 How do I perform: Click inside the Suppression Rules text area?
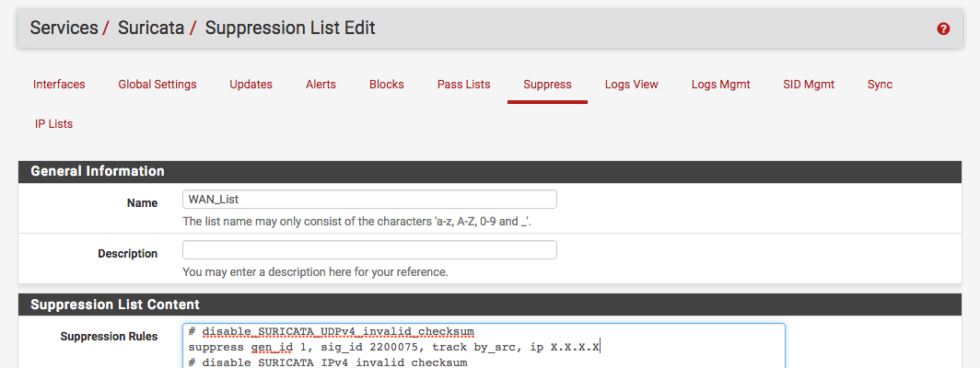coord(484,346)
